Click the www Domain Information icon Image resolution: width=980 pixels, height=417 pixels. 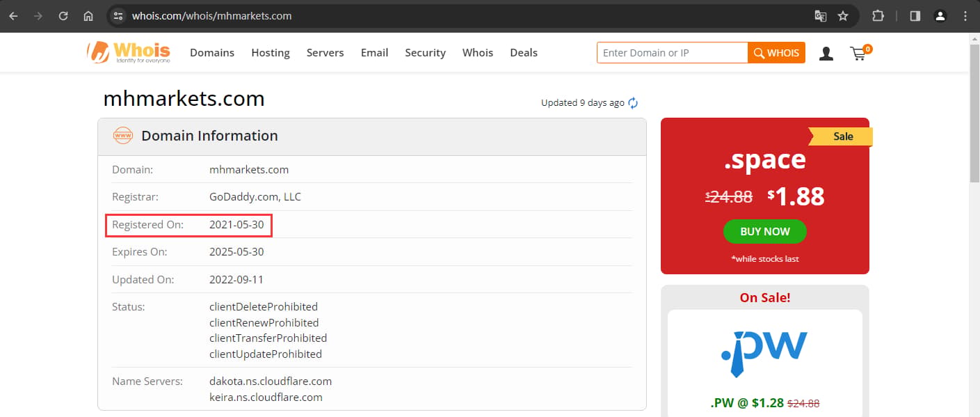click(123, 136)
